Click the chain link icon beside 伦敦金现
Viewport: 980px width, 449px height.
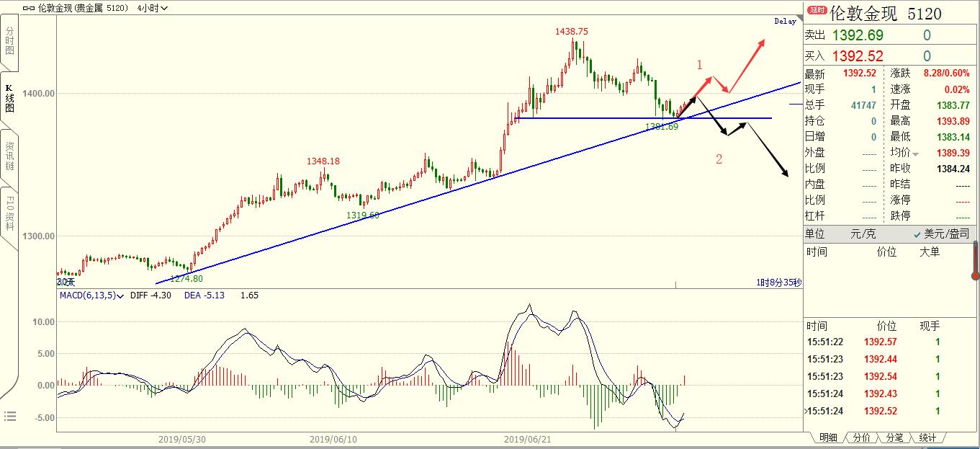[28, 9]
